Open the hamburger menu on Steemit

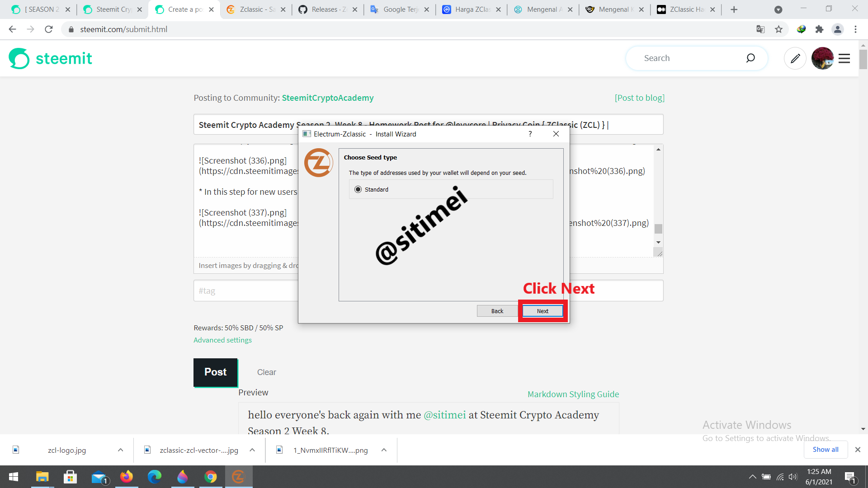pos(844,58)
